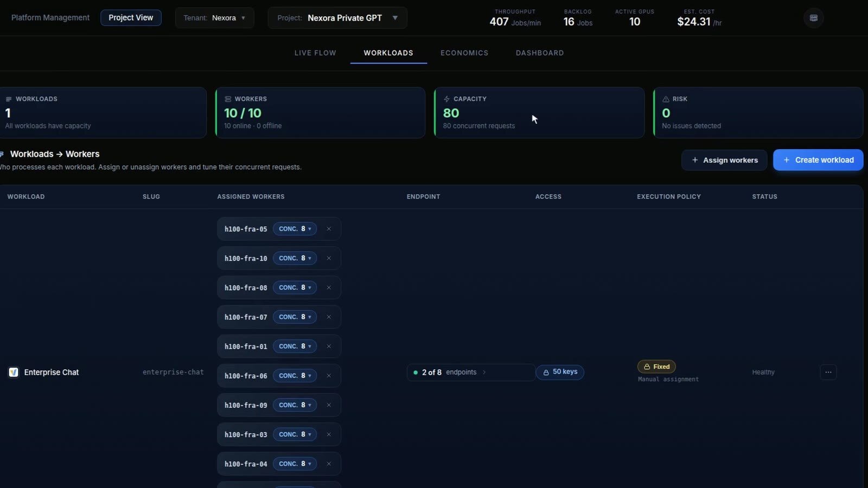This screenshot has height=488, width=868.
Task: Open the Project Nexora Private GPT dropdown
Action: (337, 18)
